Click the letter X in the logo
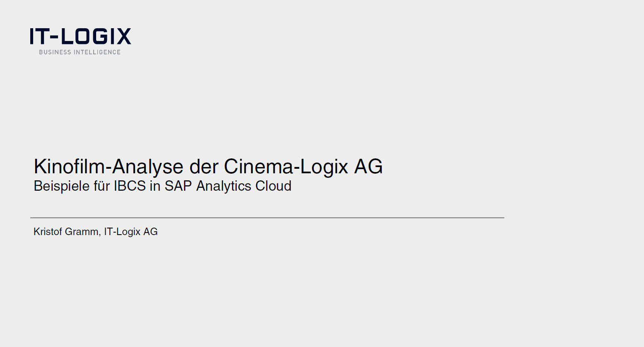Viewport: 644px width, 347px height. tap(123, 36)
